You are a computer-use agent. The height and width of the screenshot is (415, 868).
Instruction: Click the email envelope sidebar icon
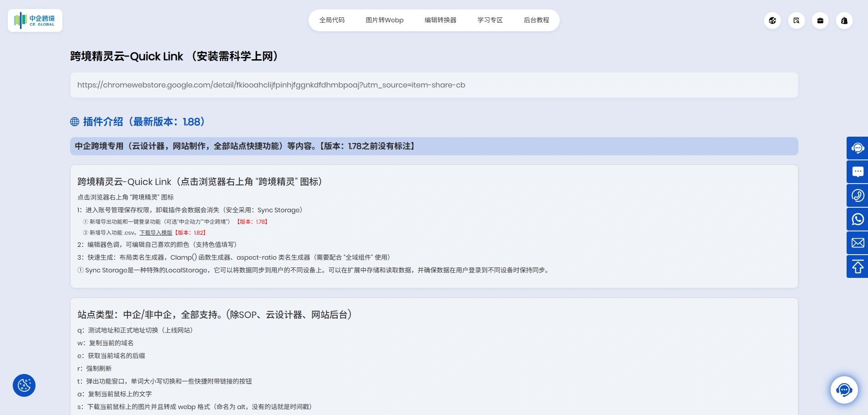[x=858, y=243]
